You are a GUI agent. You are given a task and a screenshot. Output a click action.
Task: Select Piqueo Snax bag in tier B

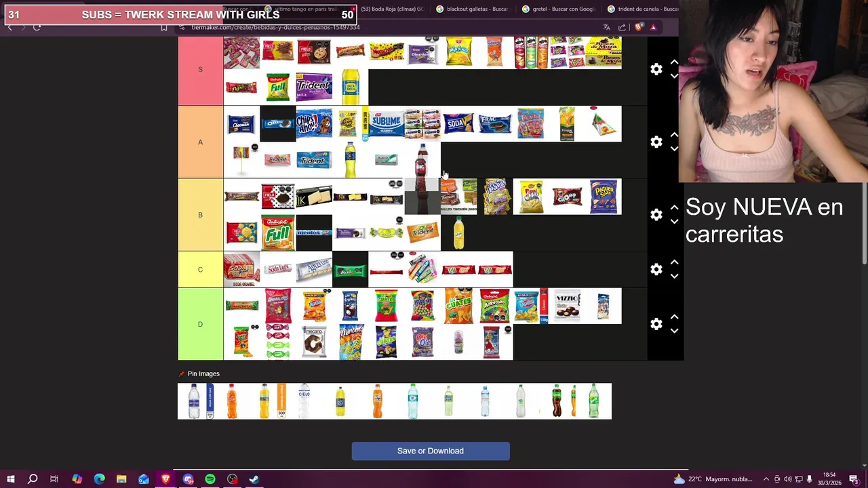click(604, 196)
